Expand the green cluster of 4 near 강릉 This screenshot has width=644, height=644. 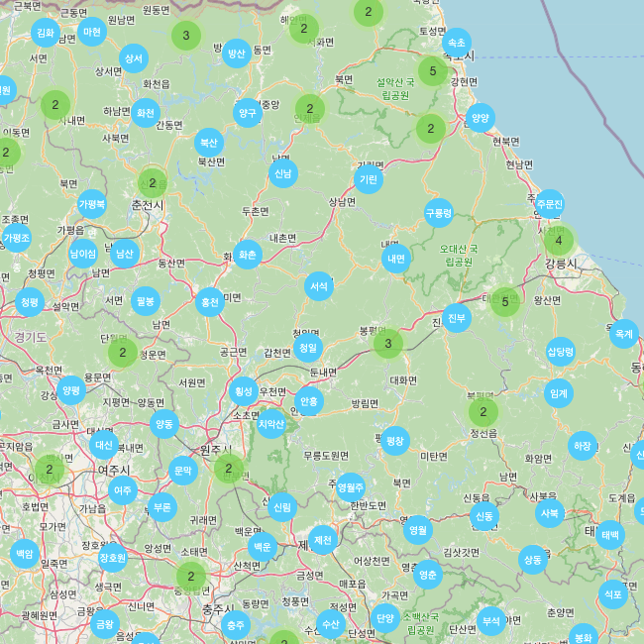pyautogui.click(x=559, y=241)
